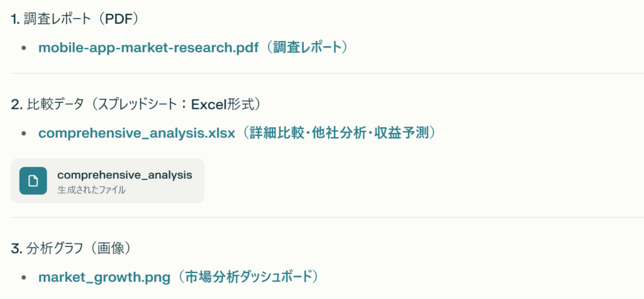Image resolution: width=644 pixels, height=299 pixels.
Task: Click the 生成されたファイル subtitle in file card
Action: pyautogui.click(x=91, y=189)
